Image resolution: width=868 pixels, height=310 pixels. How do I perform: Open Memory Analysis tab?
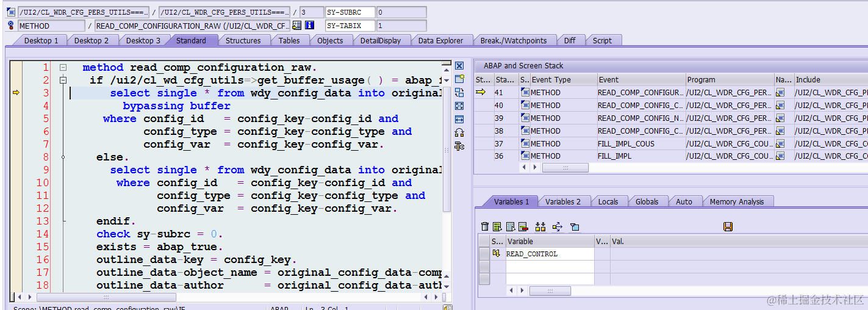[737, 201]
